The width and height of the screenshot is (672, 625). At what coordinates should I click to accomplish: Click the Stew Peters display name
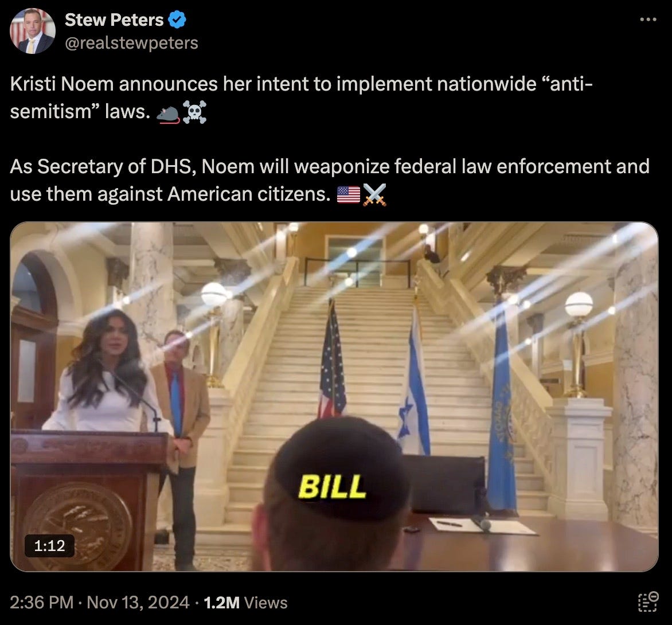pos(114,19)
